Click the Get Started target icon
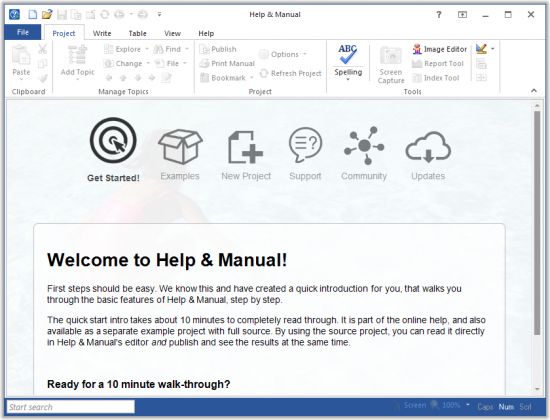The width and height of the screenshot is (550, 420). point(113,140)
